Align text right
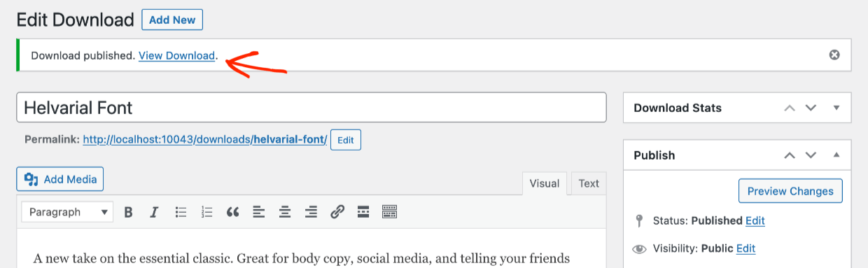The image size is (868, 268). point(311,212)
